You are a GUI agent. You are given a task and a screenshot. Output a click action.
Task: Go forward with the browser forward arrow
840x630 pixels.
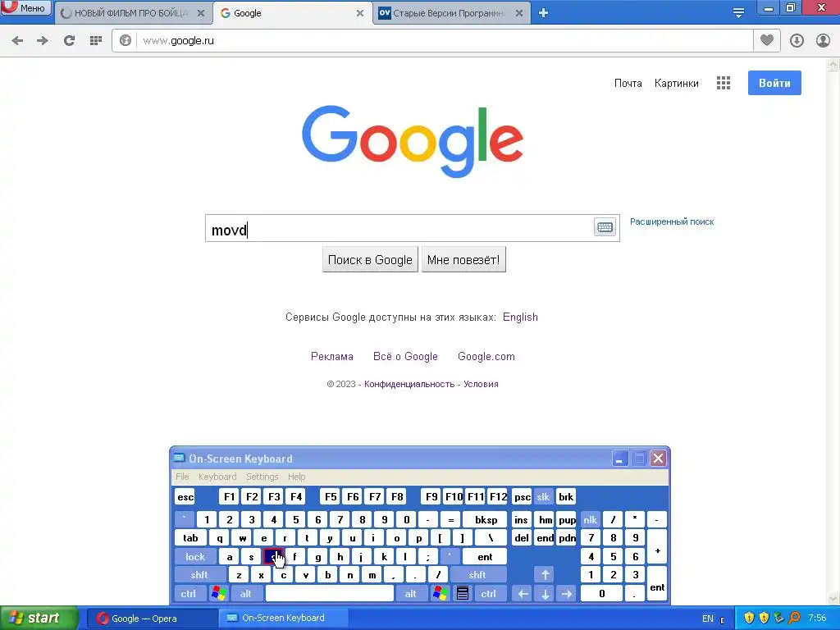[x=43, y=41]
